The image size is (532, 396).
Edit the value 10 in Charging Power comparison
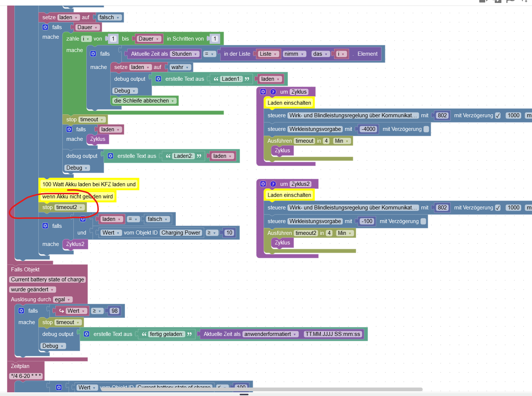(x=229, y=233)
